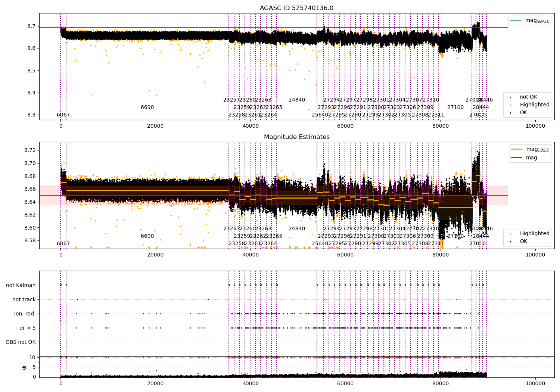This screenshot has height=392, width=560.
Task: Click the "not track" axis label
Action: point(24,299)
